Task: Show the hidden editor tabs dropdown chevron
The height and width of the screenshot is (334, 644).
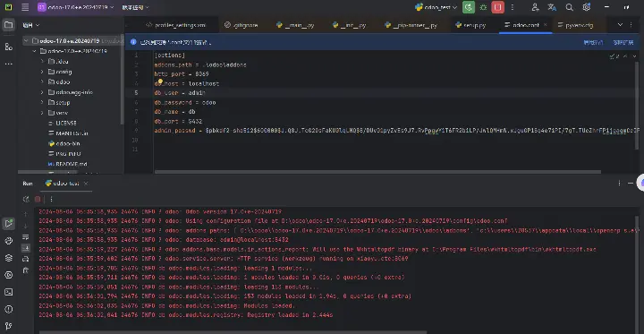Action: 620,25
